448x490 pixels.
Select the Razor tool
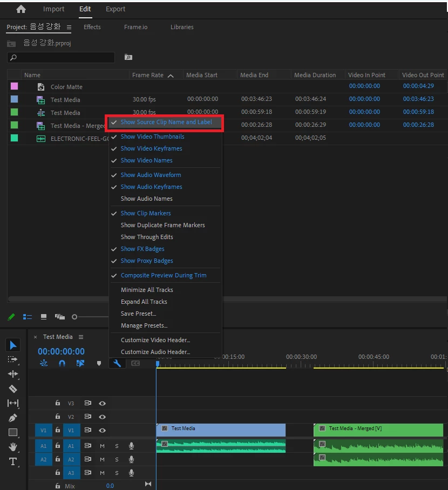(13, 389)
